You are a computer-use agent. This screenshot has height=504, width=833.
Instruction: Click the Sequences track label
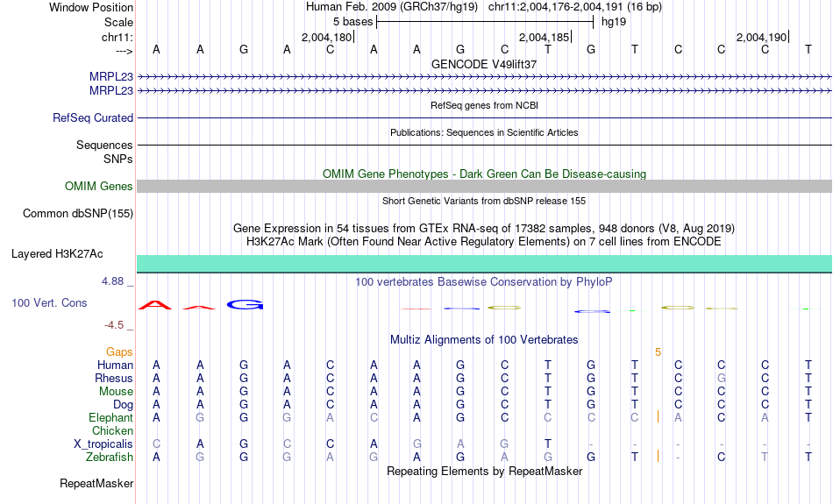[x=104, y=145]
